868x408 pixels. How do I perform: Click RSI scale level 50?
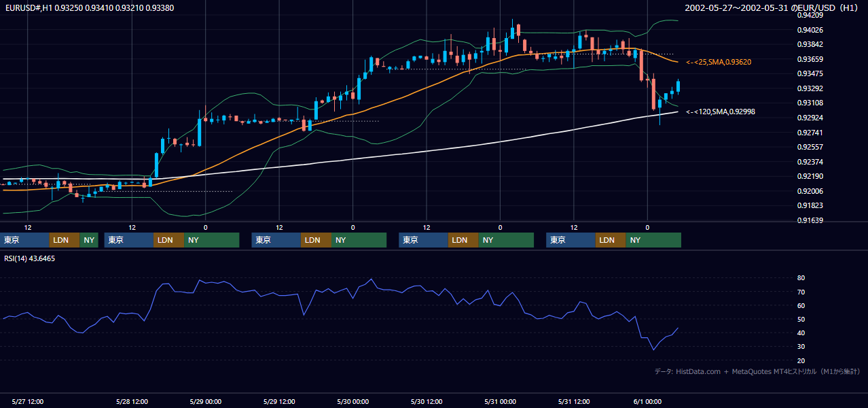tap(801, 319)
